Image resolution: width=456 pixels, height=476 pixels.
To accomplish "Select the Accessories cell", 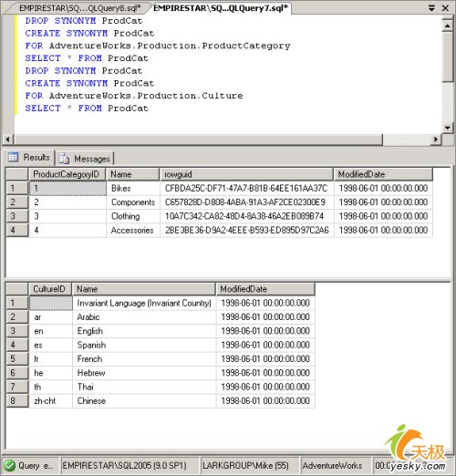I will tap(133, 231).
